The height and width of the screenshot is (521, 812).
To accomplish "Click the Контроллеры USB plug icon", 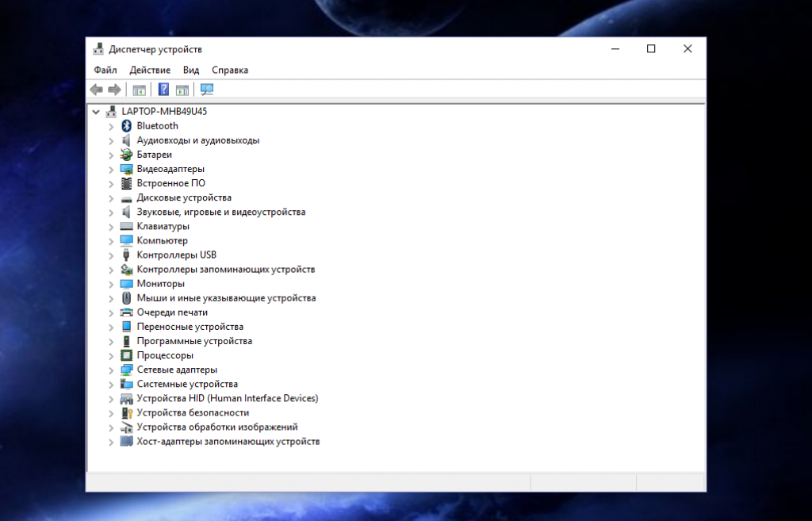I will coord(126,255).
